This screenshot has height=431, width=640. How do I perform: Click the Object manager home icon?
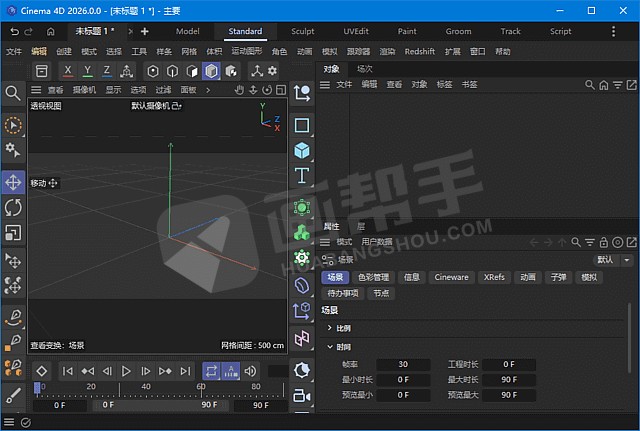point(603,85)
